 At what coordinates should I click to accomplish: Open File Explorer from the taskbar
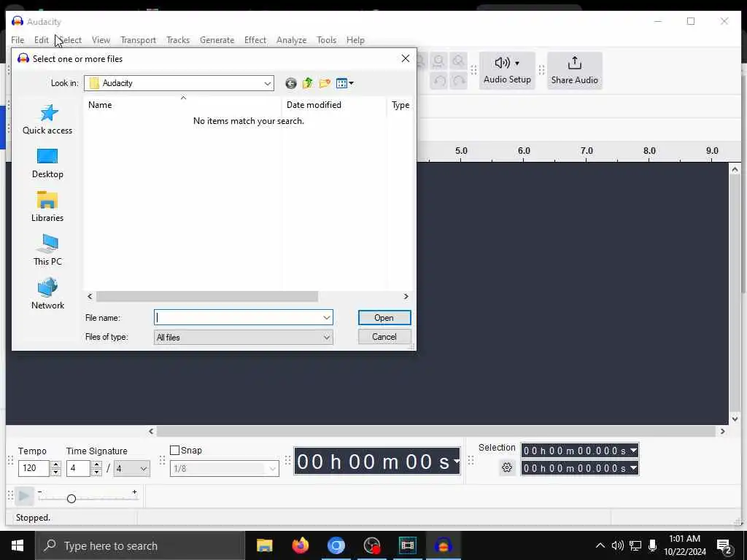(264, 545)
